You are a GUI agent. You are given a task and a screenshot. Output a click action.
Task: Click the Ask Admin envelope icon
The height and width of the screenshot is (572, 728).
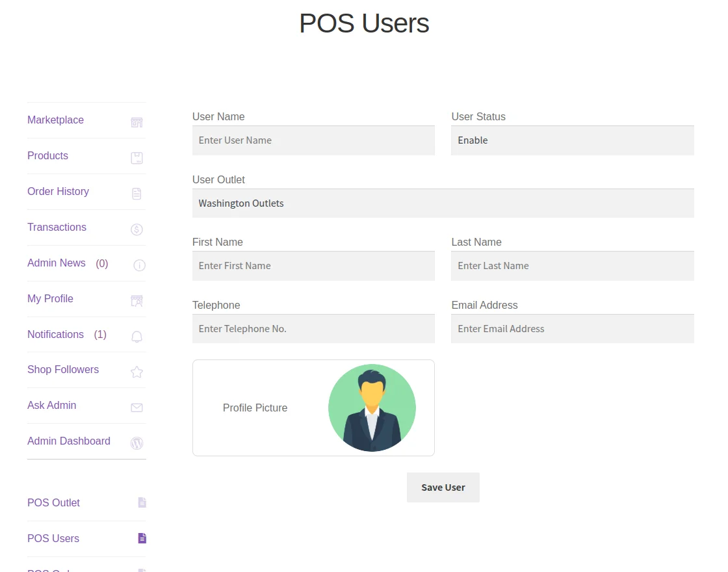coord(136,408)
